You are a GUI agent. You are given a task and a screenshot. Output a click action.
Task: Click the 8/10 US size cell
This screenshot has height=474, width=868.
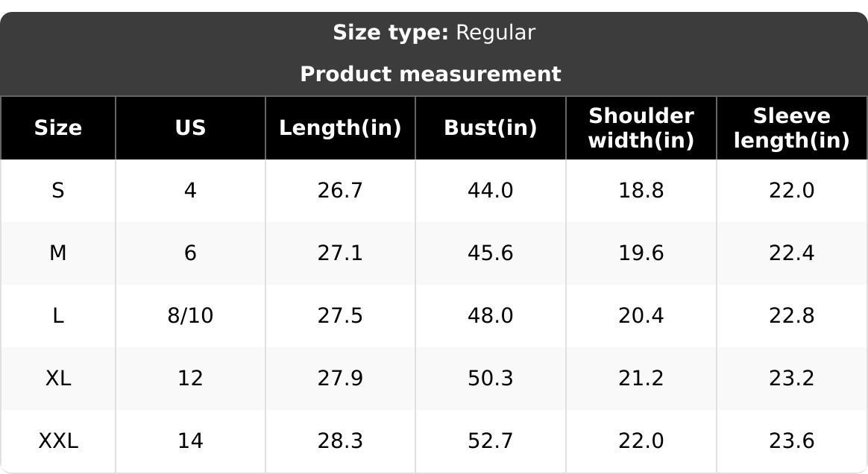[x=190, y=316]
